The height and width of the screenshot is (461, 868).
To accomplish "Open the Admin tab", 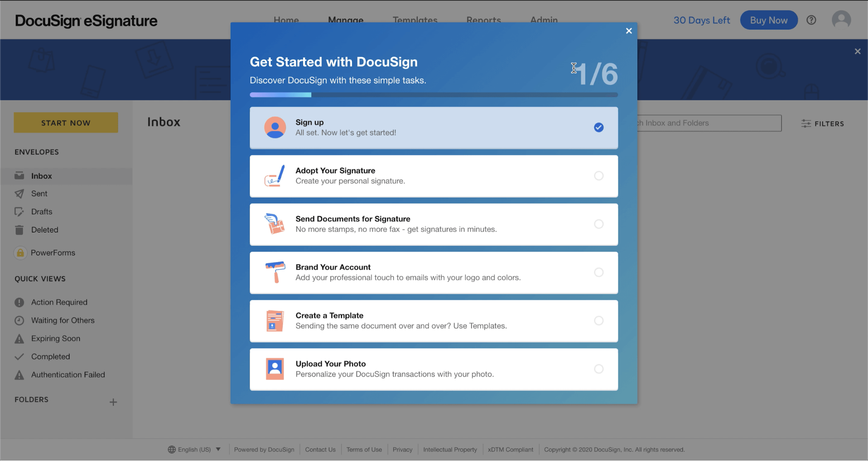I will tap(544, 20).
